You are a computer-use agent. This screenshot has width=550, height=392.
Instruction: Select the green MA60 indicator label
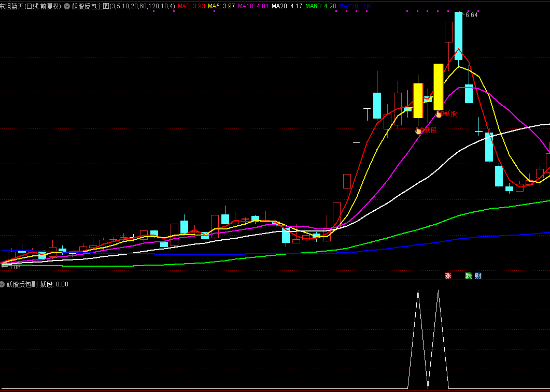320,7
